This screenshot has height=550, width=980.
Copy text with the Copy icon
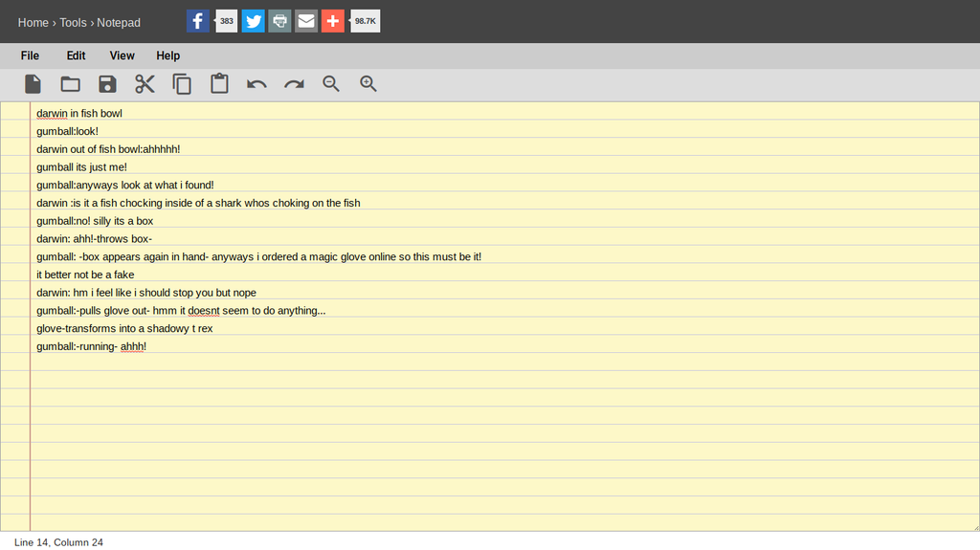[182, 84]
